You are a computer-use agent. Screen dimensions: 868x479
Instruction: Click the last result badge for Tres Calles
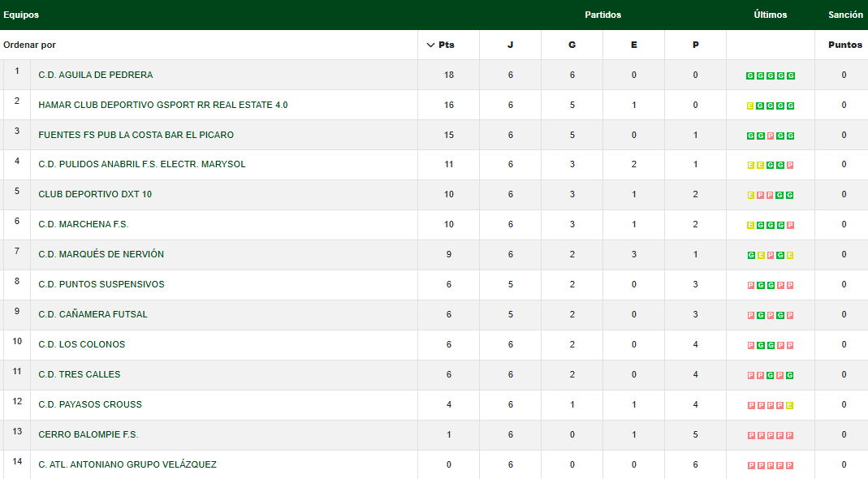pyautogui.click(x=790, y=375)
